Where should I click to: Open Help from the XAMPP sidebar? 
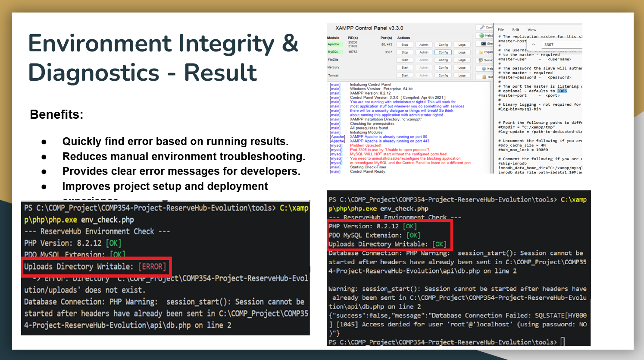point(485,69)
